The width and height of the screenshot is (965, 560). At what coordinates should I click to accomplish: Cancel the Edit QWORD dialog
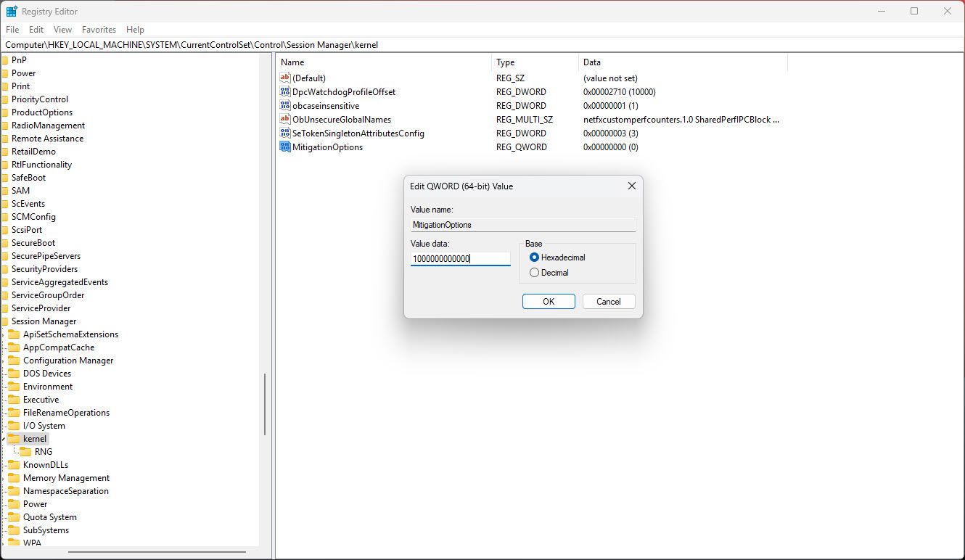[609, 301]
